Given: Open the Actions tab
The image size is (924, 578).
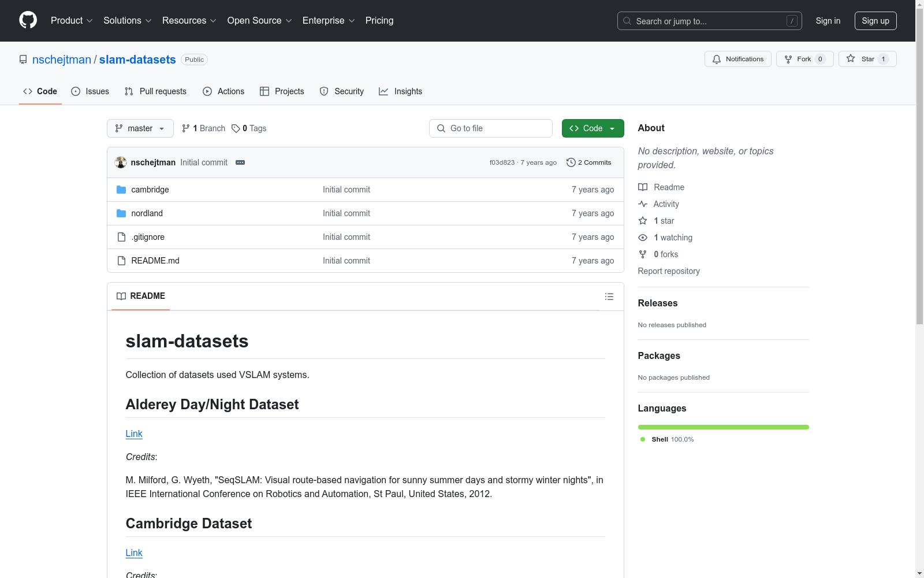Looking at the screenshot, I should pyautogui.click(x=223, y=91).
